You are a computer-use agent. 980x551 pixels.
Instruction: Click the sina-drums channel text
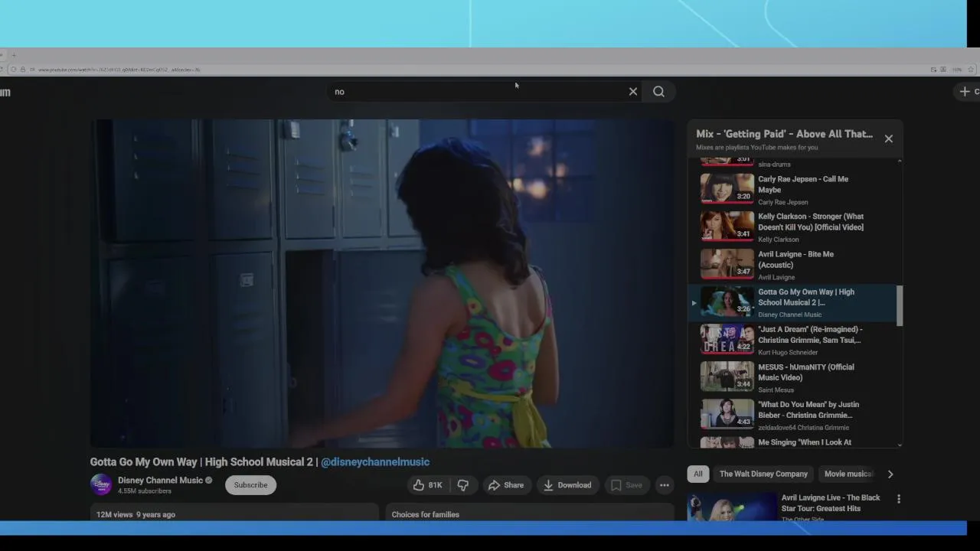(774, 164)
